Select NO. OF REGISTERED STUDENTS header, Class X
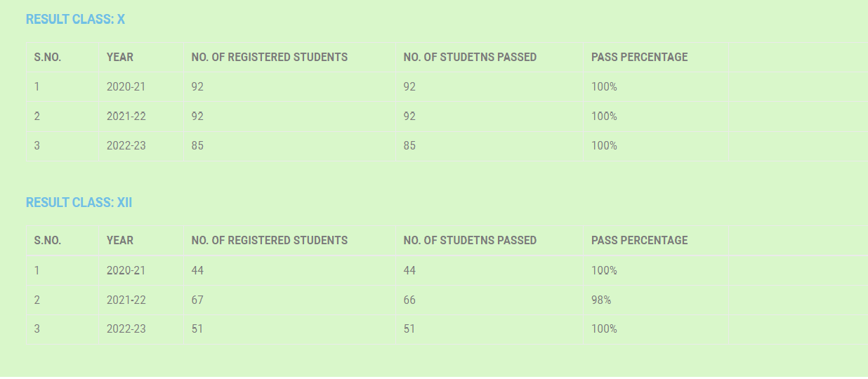Image resolution: width=868 pixels, height=379 pixels. (x=270, y=57)
